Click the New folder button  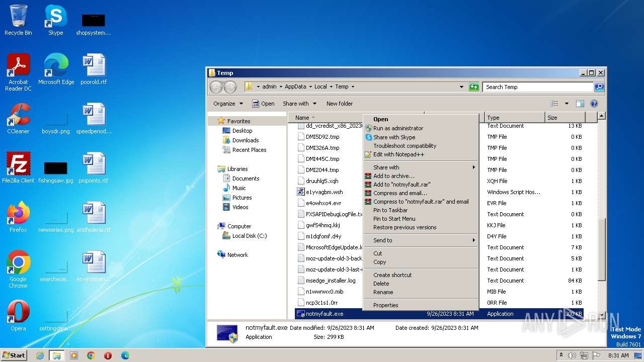tap(340, 104)
